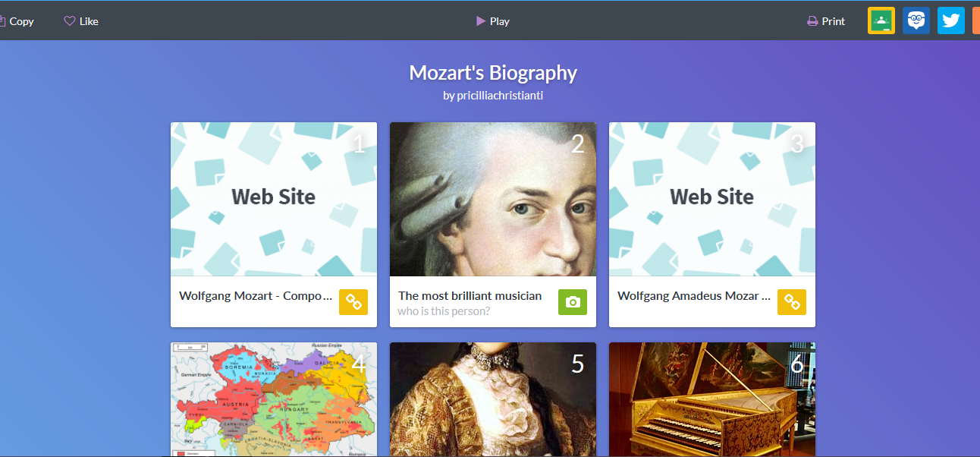This screenshot has height=457, width=980.
Task: Open Web Site thumbnail numbered 1
Action: click(274, 200)
